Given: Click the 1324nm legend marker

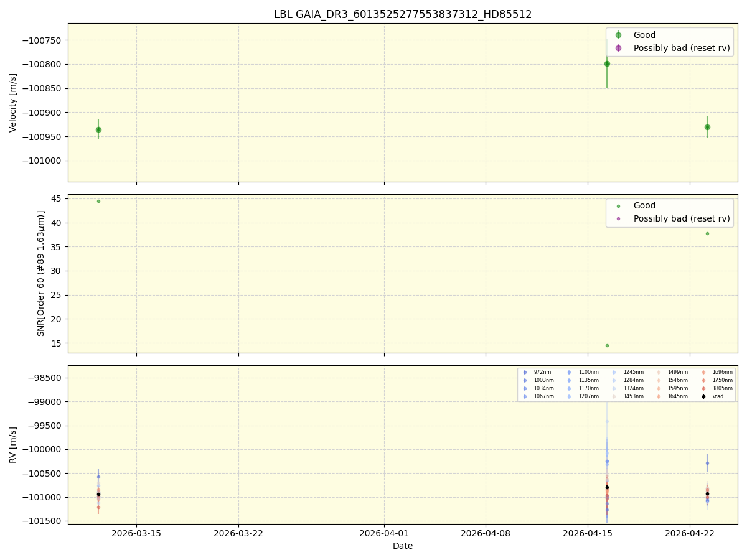Looking at the screenshot, I should click(614, 388).
